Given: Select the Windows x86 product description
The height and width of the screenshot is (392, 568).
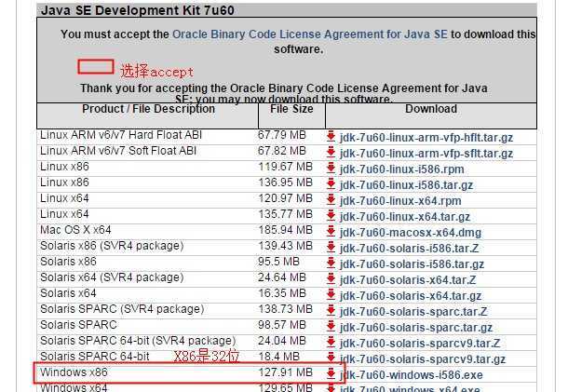Looking at the screenshot, I should click(74, 372).
